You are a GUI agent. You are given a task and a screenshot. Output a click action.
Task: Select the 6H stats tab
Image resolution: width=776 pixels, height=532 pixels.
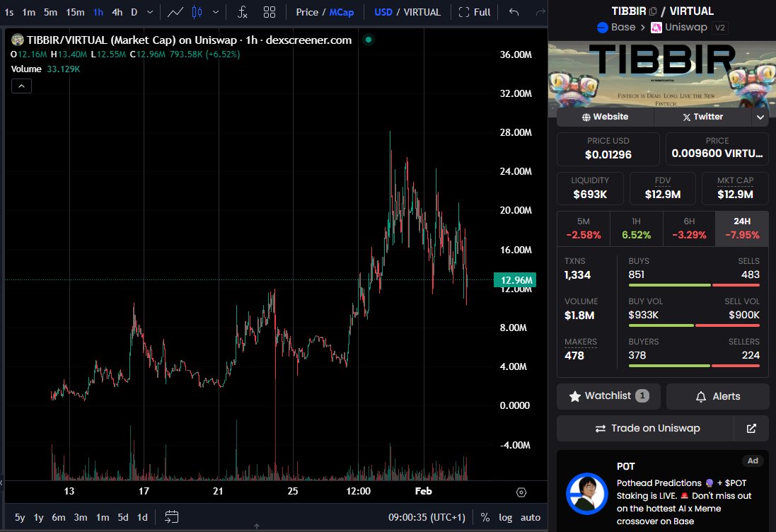point(689,229)
